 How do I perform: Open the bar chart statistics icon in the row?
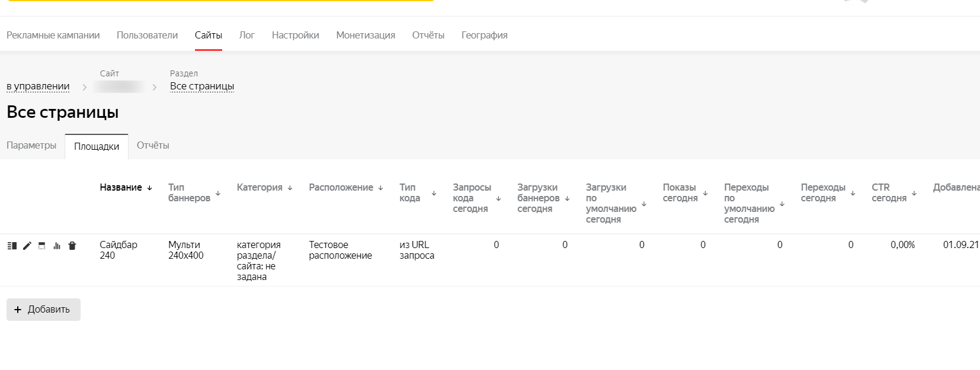click(x=57, y=246)
